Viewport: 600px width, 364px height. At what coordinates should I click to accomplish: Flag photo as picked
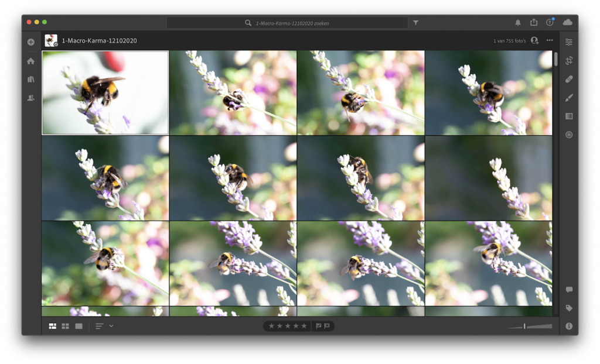(318, 326)
